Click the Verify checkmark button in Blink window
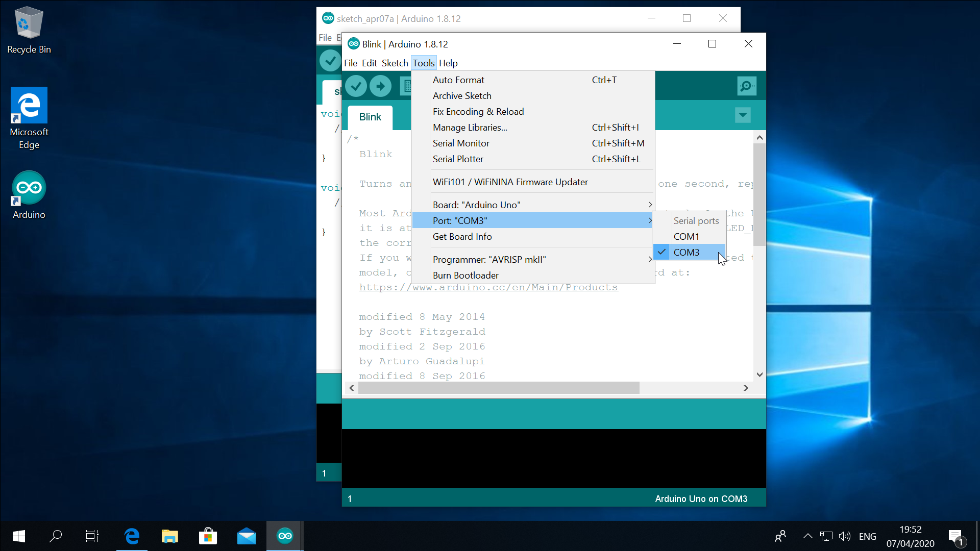This screenshot has width=980, height=551. 356,86
